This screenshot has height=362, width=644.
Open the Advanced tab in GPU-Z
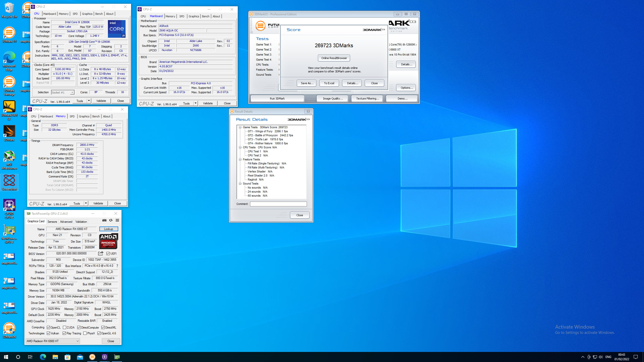pos(66,222)
